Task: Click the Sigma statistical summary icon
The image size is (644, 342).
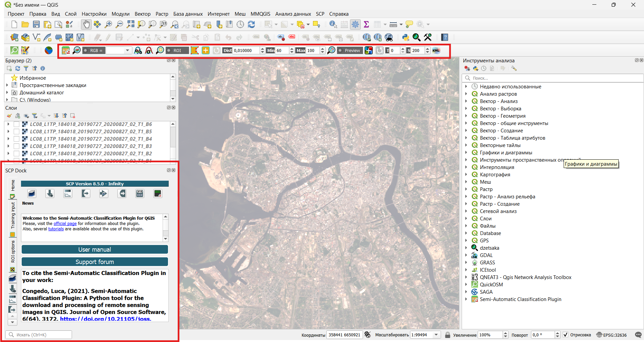Action: (366, 24)
